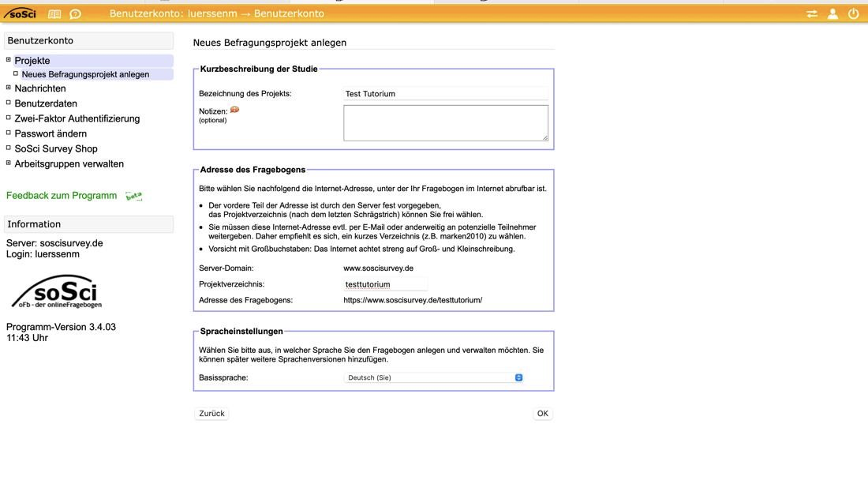Viewport: 868px width, 499px height.
Task: Open the Basissprache dropdown
Action: pyautogui.click(x=435, y=377)
